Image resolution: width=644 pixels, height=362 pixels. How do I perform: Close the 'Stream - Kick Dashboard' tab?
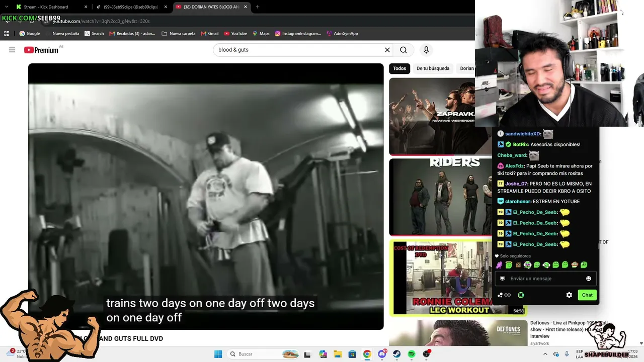(x=86, y=7)
